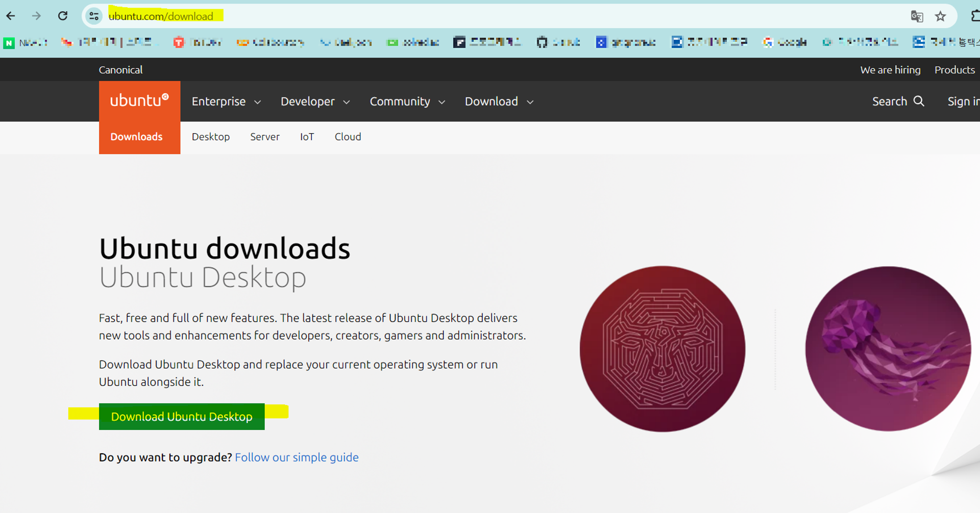
Task: Open the Products menu in top bar
Action: point(954,70)
